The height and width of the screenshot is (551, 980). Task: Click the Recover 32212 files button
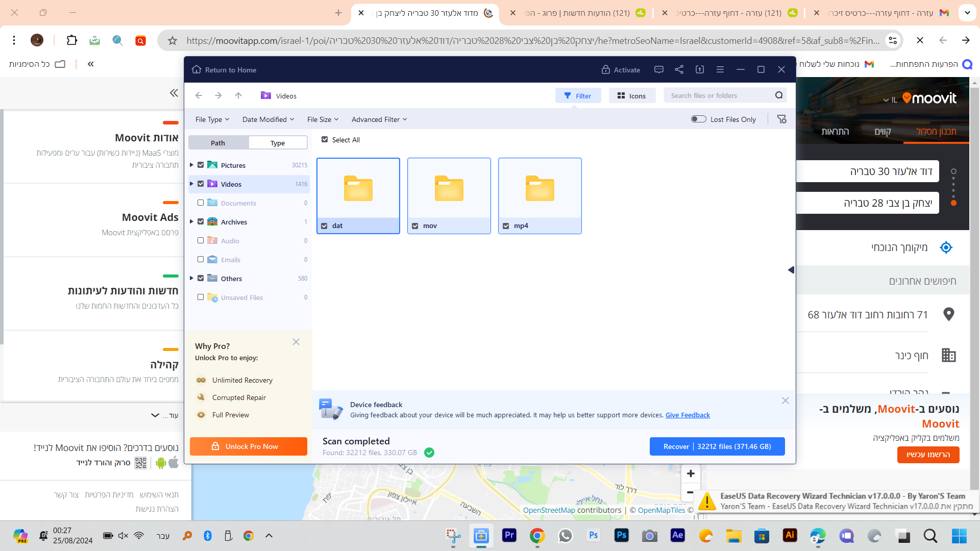click(717, 446)
